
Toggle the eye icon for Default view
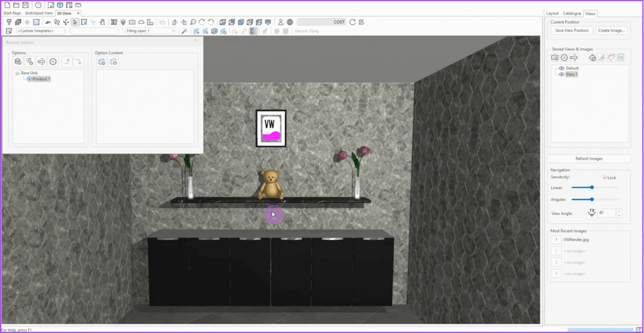point(561,68)
